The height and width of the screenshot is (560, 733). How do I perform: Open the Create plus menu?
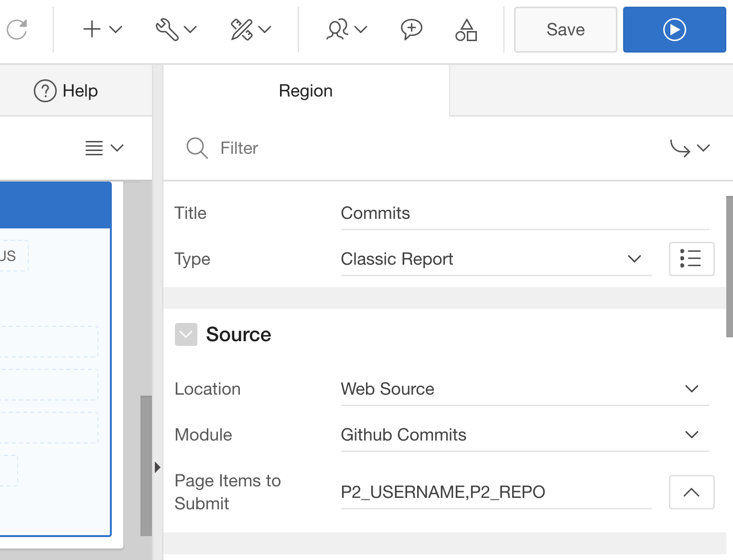pyautogui.click(x=102, y=30)
